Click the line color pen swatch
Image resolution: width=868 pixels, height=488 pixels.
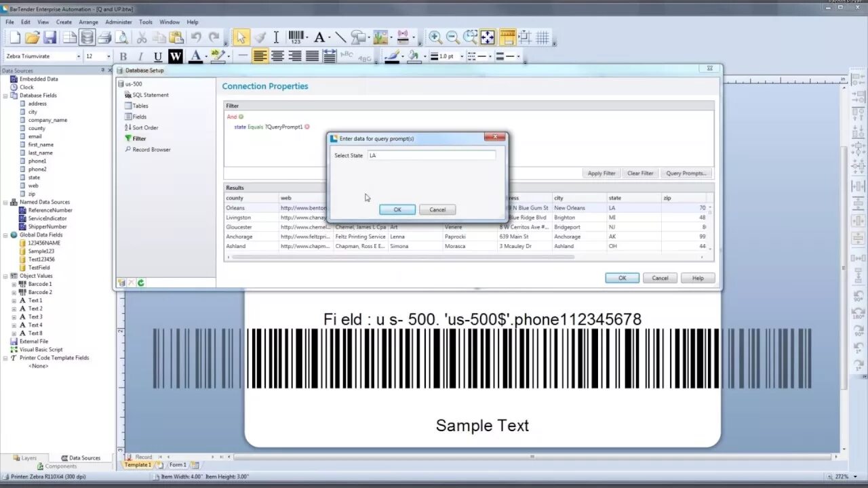(x=392, y=57)
